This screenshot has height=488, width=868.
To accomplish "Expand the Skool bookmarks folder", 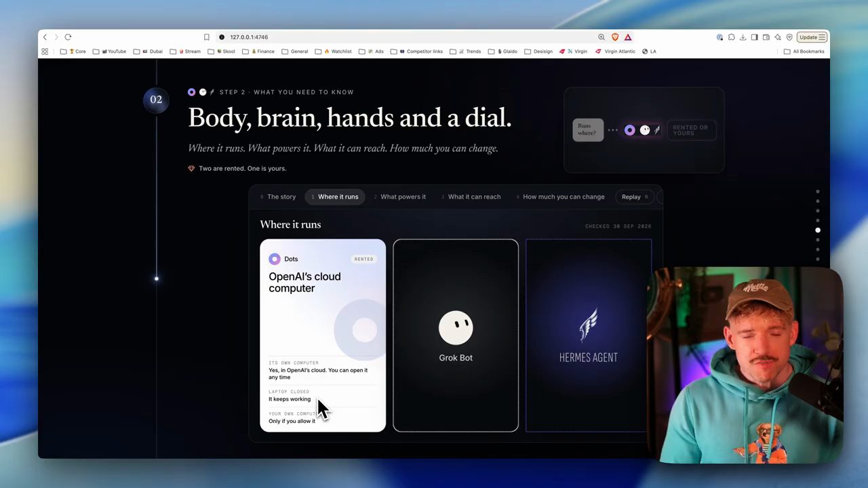I will click(x=221, y=52).
